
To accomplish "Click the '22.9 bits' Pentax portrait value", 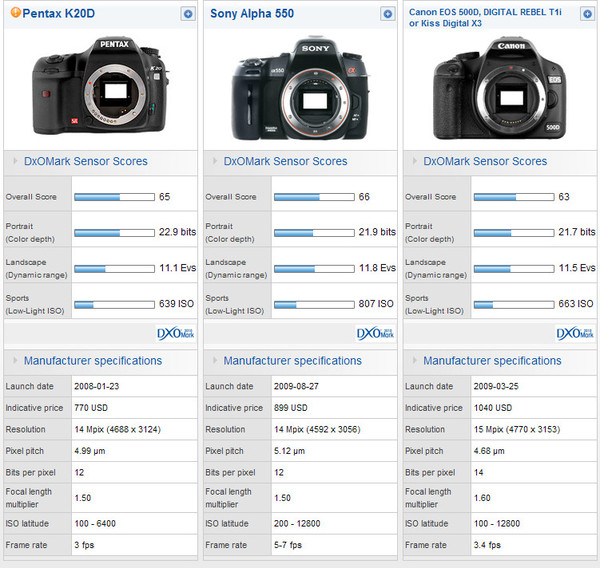I will [177, 232].
